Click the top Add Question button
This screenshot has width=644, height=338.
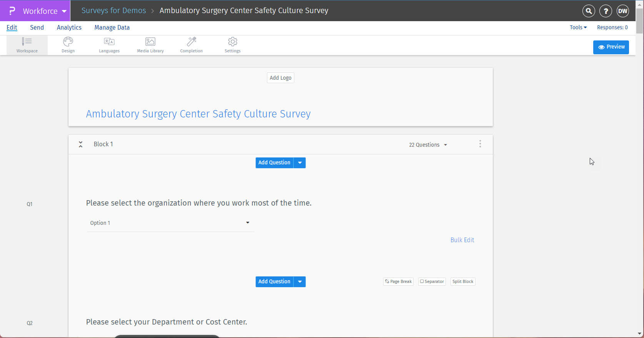(274, 163)
